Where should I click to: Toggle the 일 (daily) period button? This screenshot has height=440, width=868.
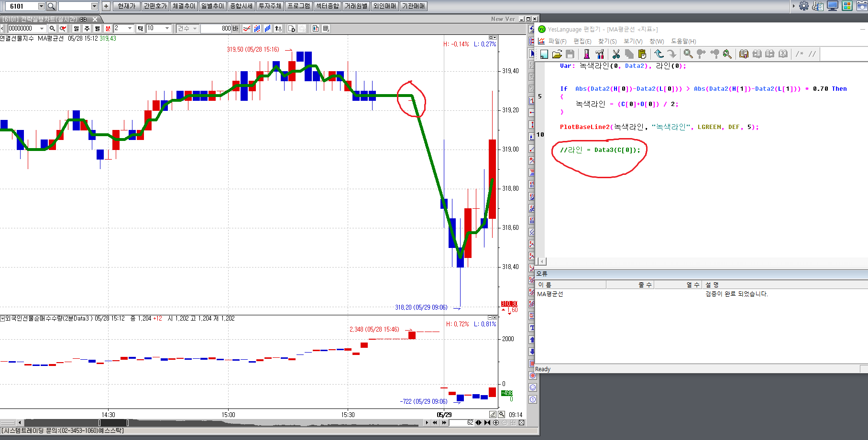pos(76,29)
